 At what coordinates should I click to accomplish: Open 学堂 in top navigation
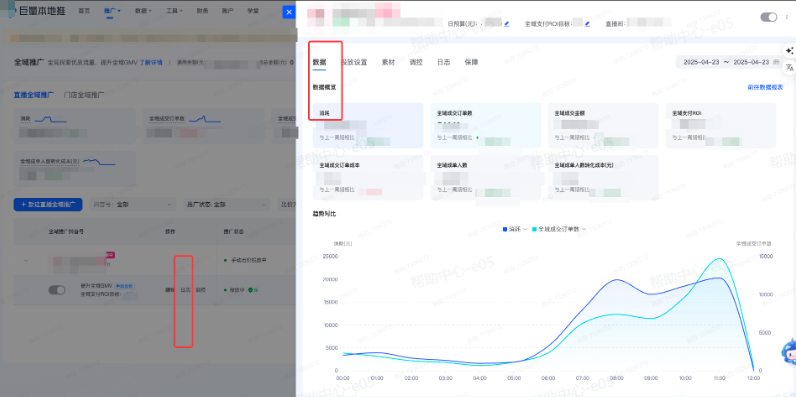[252, 11]
